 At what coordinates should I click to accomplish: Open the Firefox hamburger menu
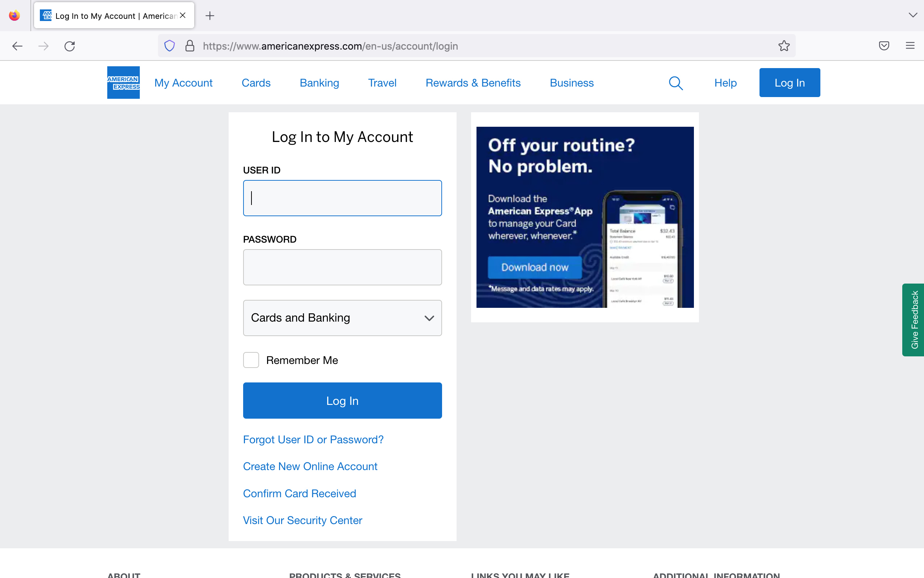910,46
